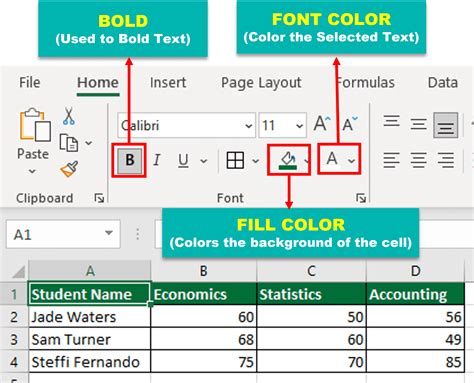Click Economics header cell

pyautogui.click(x=204, y=294)
